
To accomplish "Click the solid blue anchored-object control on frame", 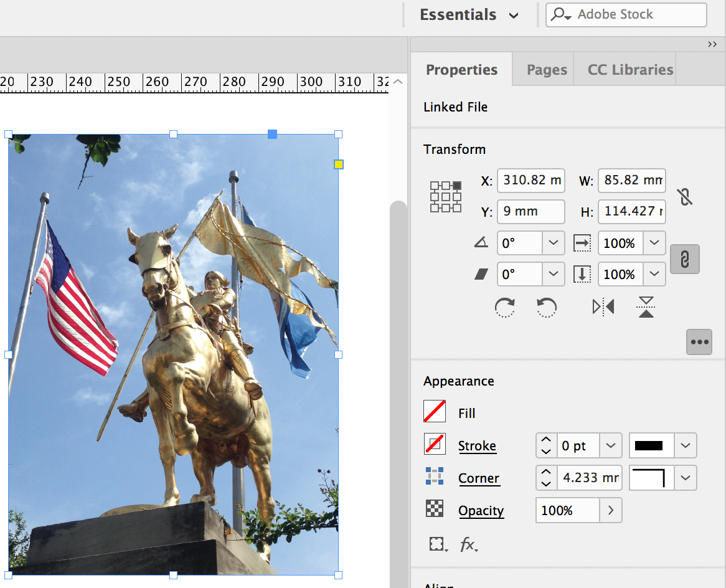I will point(272,134).
